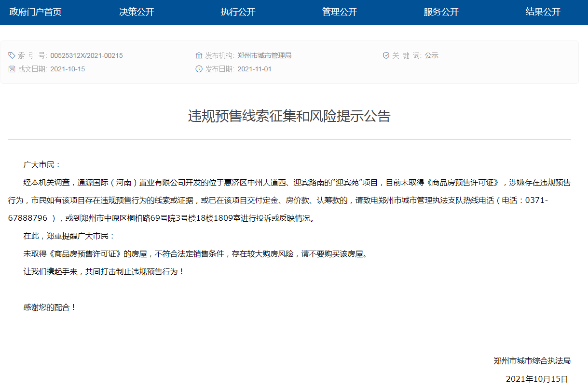Switch to the 执行公开 section
This screenshot has height=387, width=588.
click(238, 12)
